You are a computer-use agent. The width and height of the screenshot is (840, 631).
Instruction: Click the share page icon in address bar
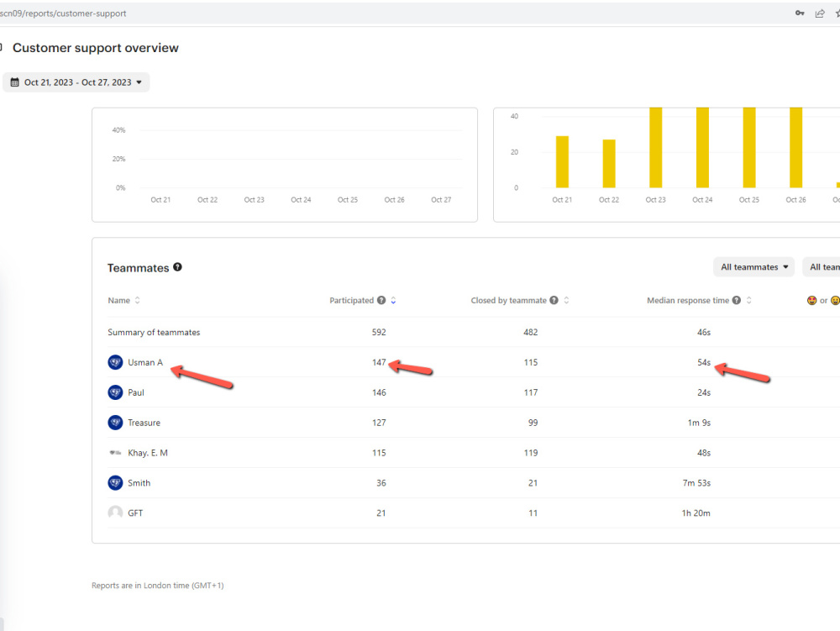click(820, 13)
